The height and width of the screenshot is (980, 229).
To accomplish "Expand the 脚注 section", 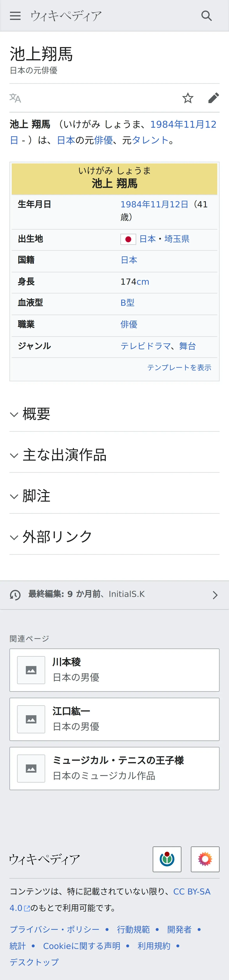I will click(114, 496).
